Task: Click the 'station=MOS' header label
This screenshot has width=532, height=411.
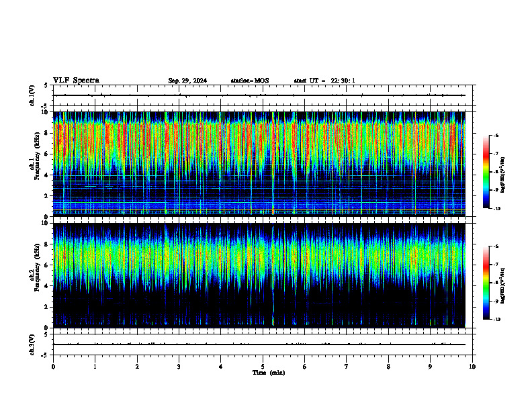Action: pyautogui.click(x=250, y=81)
